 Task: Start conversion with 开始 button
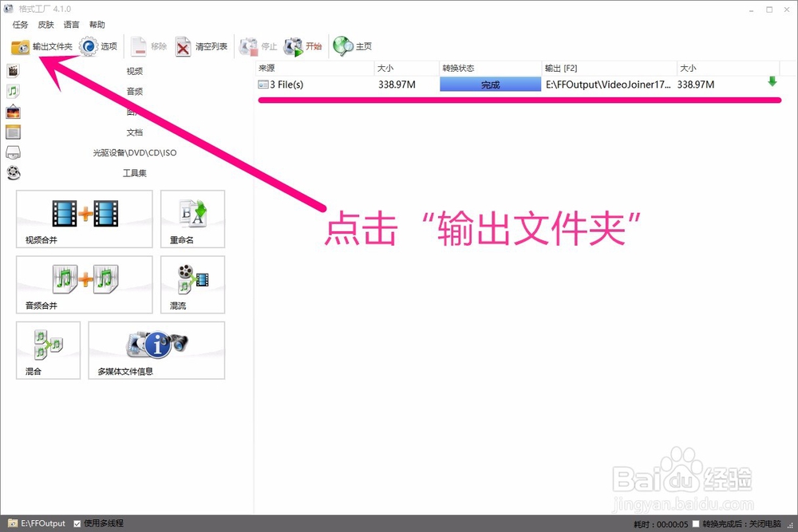point(303,47)
